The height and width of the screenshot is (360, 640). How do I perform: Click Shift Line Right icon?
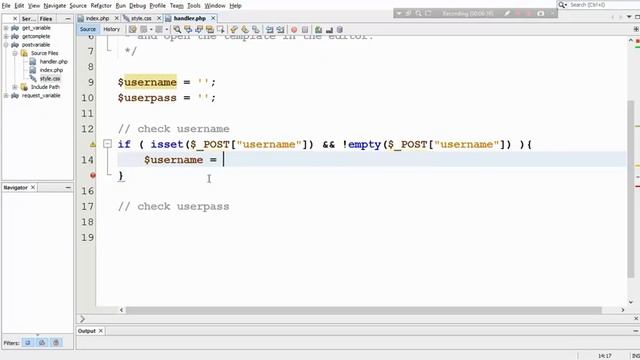click(x=280, y=29)
